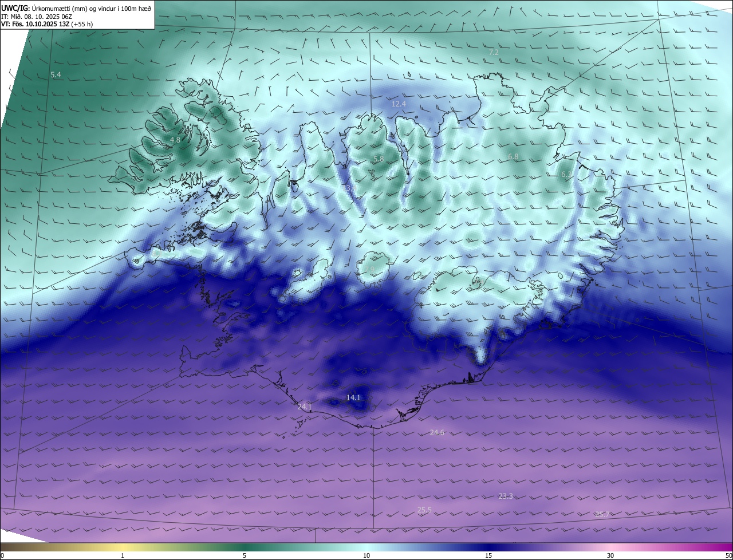The width and height of the screenshot is (733, 560).
Task: Click the 15 tick label on the colour scale
Action: tap(488, 555)
